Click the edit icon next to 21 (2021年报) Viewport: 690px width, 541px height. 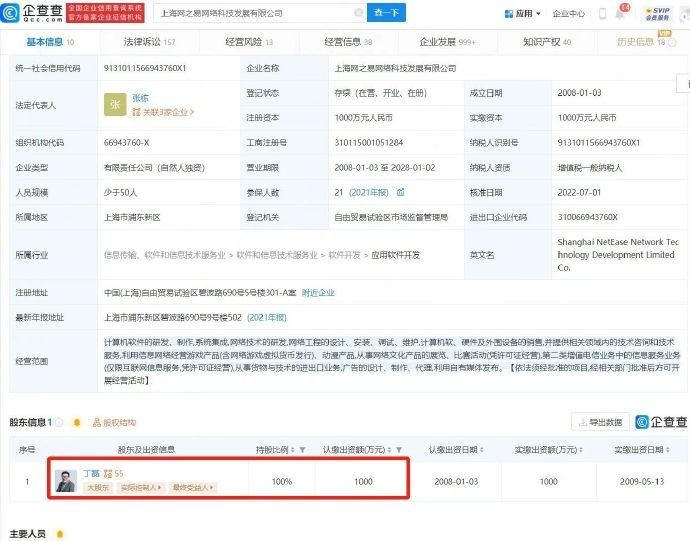click(x=400, y=192)
